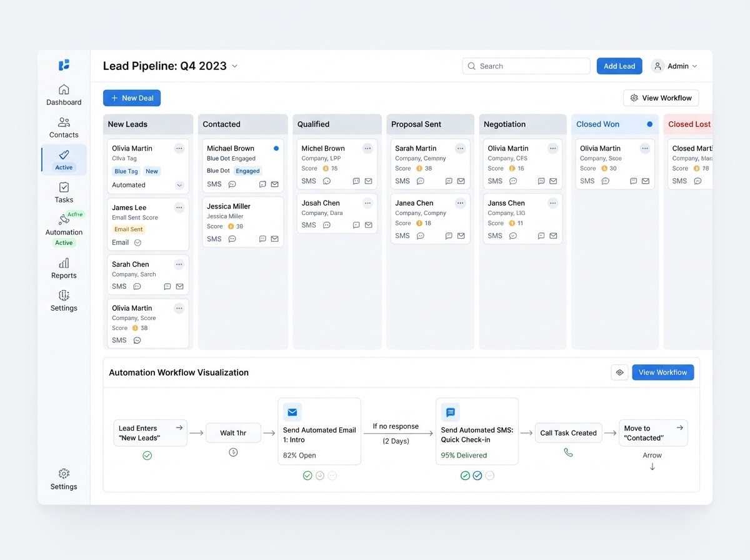Open more options on Sarah Martin card
Viewport: 750px width, 560px height.
coord(461,148)
